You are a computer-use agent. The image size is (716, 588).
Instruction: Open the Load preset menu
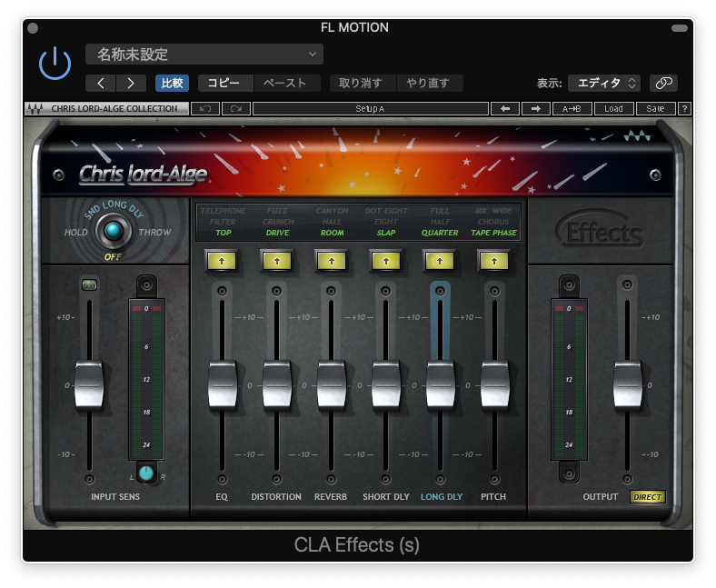point(613,109)
